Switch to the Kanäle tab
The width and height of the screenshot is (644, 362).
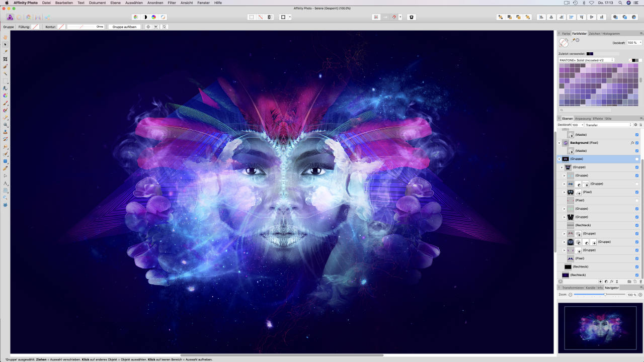(x=591, y=288)
